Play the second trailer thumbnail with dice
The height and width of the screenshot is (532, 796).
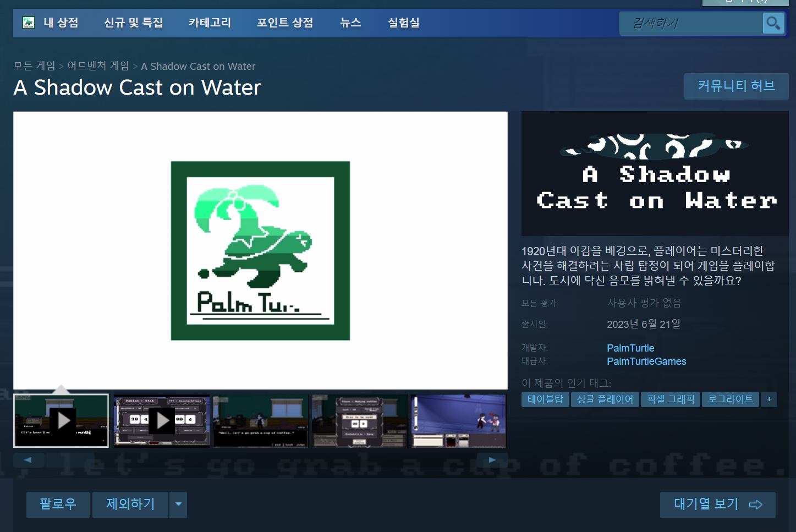tap(161, 421)
